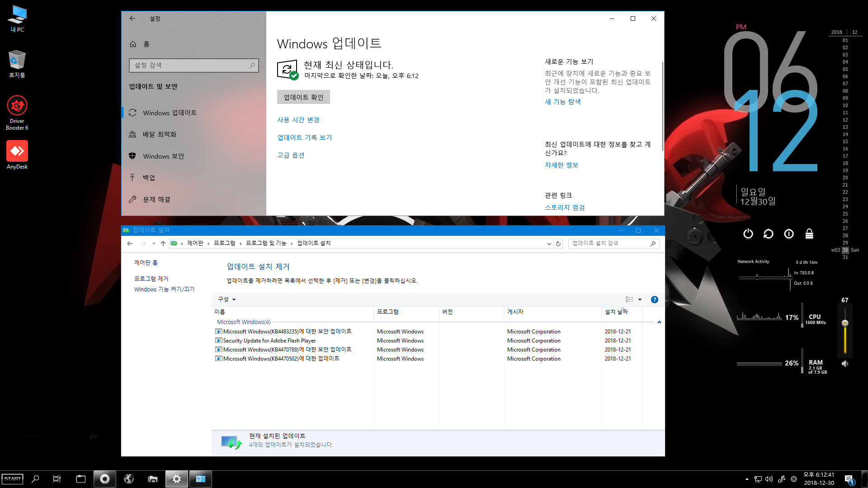Open volume tray speaker icon
Image resolution: width=868 pixels, height=488 pixels.
tap(769, 479)
